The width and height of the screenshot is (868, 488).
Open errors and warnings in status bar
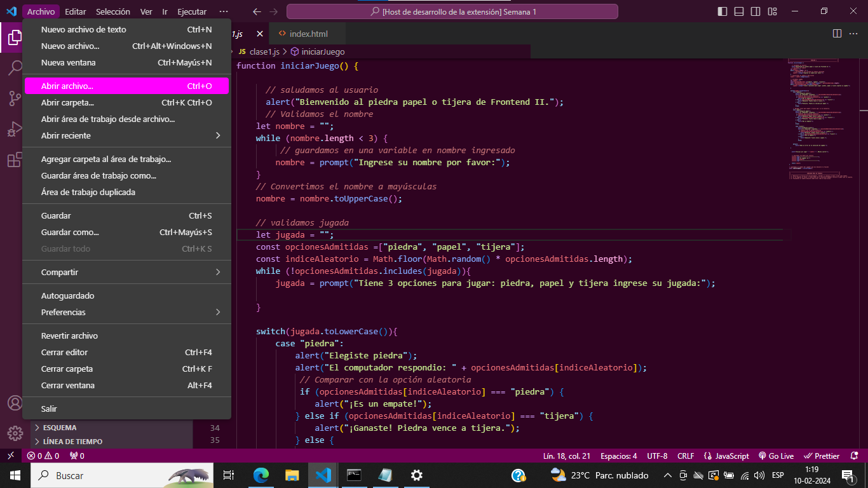click(43, 456)
